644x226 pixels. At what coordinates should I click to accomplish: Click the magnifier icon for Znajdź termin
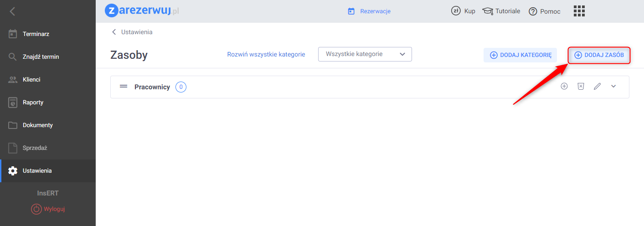pos(13,57)
